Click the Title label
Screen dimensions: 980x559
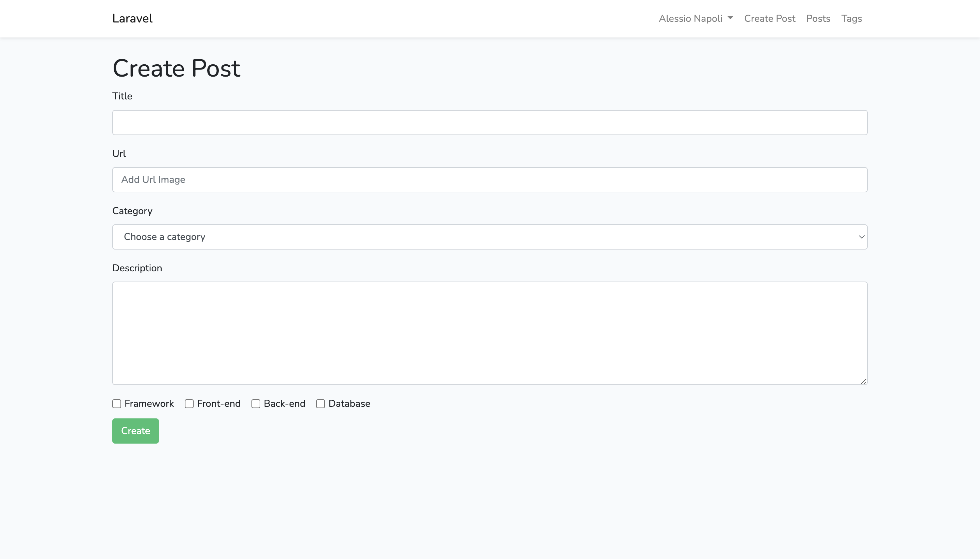coord(121,96)
